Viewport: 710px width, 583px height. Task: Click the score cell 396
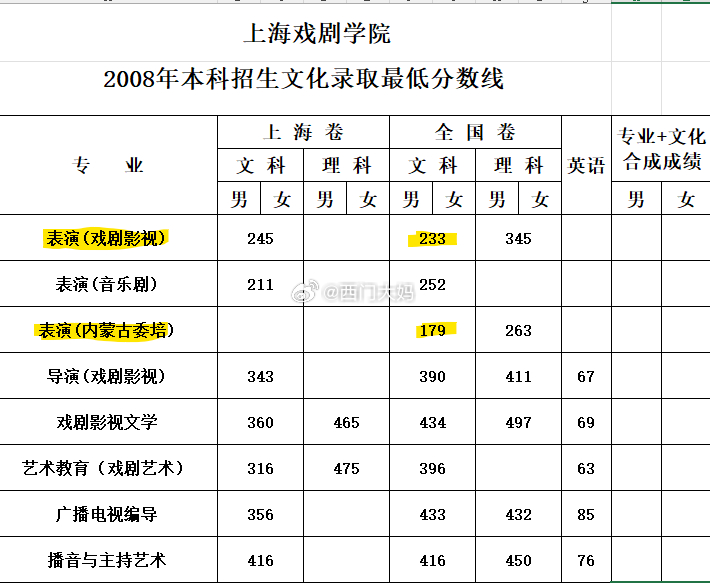click(x=432, y=468)
